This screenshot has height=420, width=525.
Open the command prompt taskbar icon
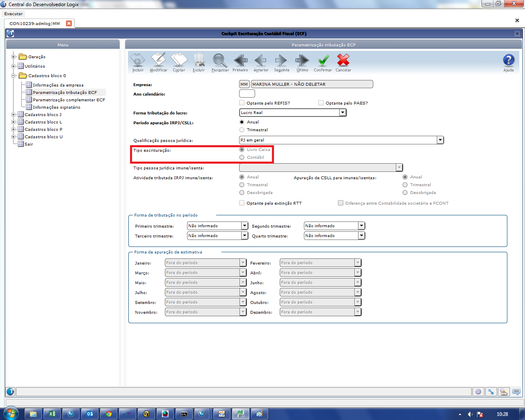pos(184,414)
